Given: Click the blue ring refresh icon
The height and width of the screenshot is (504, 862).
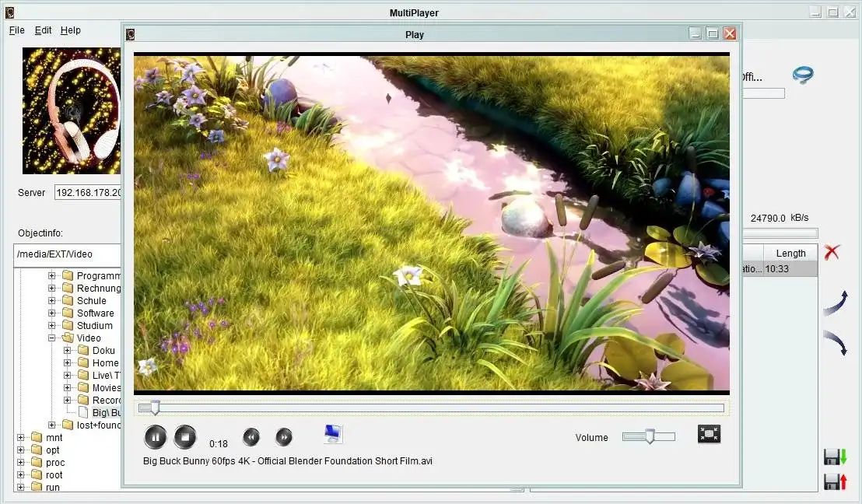Looking at the screenshot, I should click(x=803, y=75).
